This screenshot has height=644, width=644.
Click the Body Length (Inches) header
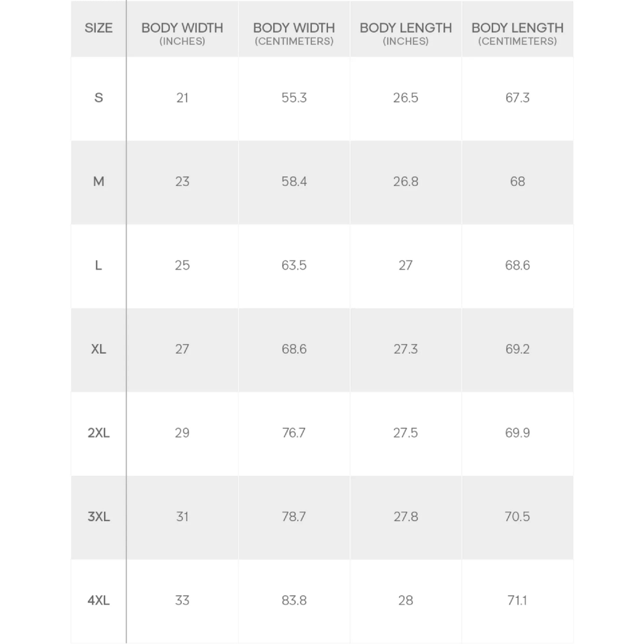(406, 33)
